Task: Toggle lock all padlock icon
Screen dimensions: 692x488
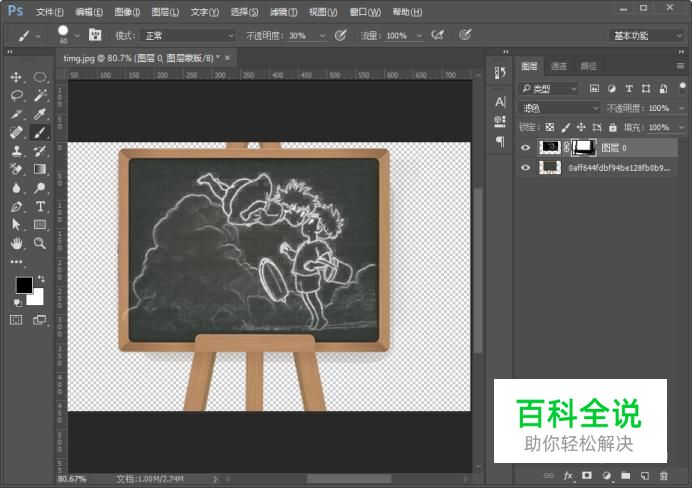Action: tap(613, 128)
